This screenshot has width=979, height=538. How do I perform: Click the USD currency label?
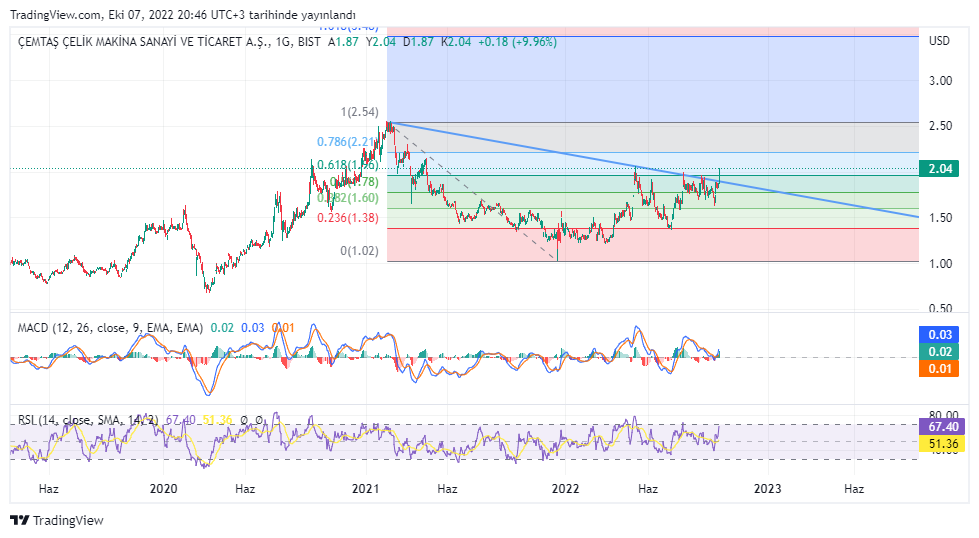click(939, 41)
